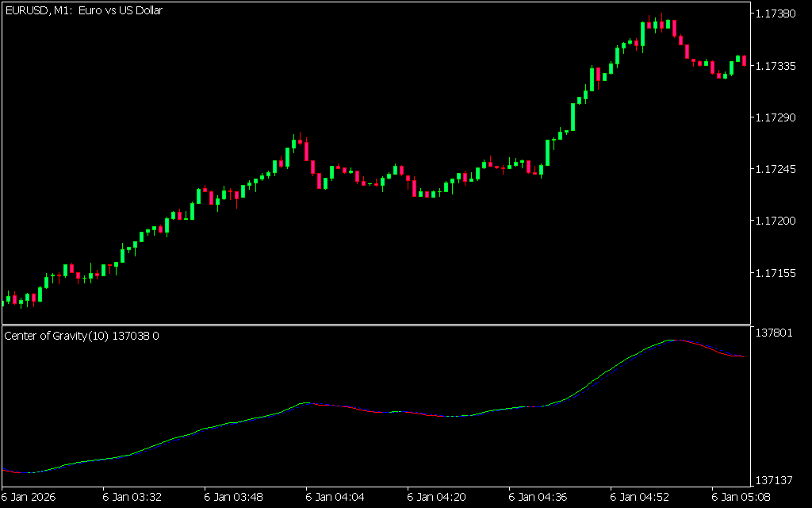Click the 6 Jan 04:20 time label
This screenshot has height=508, width=812.
(437, 497)
